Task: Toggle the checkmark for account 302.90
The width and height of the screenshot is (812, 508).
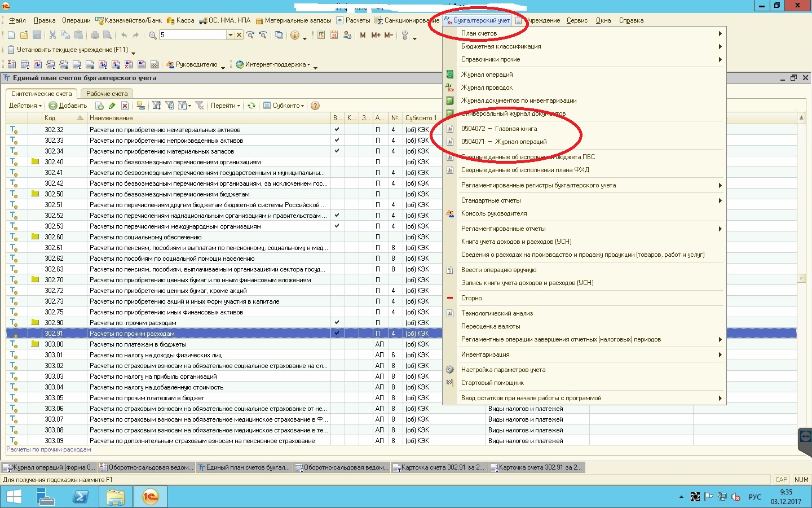Action: (337, 323)
